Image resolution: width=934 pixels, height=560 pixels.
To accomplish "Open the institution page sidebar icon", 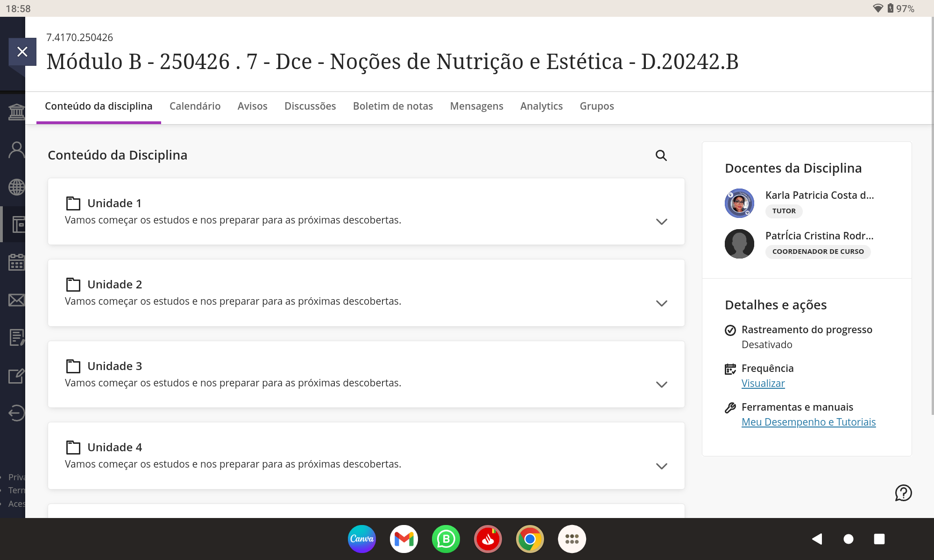I will 16,112.
